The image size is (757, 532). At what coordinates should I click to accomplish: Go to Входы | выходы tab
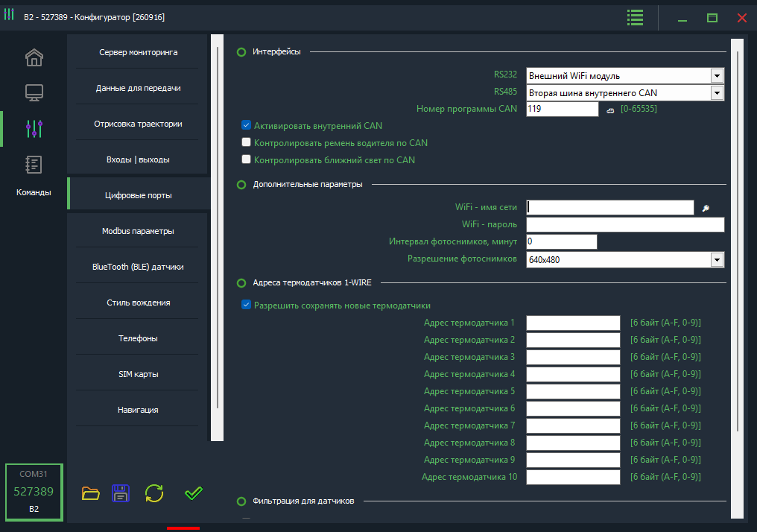(138, 159)
